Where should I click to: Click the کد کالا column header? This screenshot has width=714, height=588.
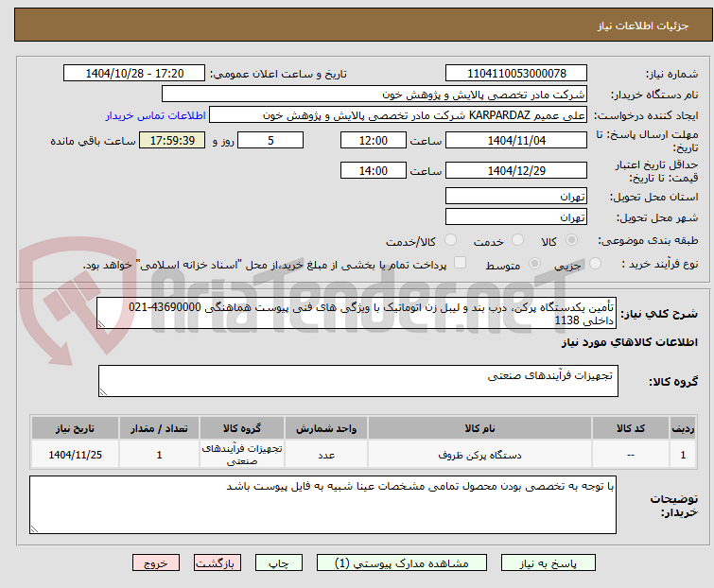tap(630, 428)
